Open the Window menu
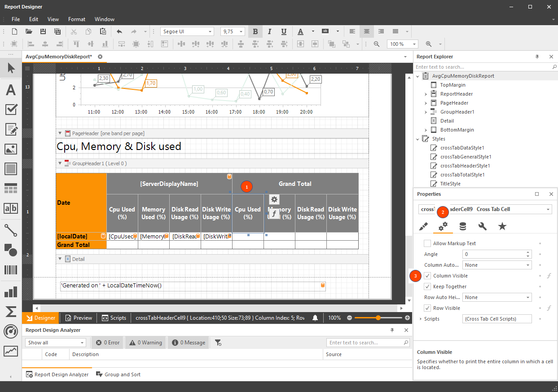 (x=105, y=19)
